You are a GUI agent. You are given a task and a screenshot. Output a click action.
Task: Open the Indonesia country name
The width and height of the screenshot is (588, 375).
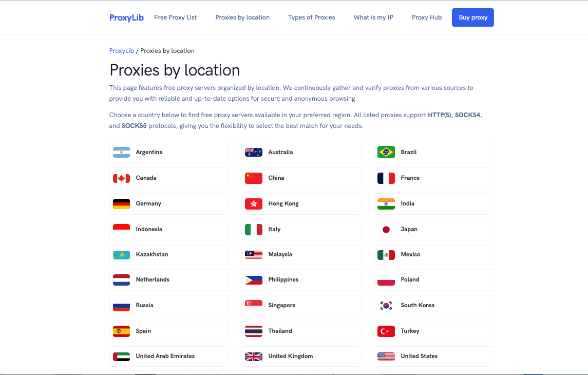(149, 229)
